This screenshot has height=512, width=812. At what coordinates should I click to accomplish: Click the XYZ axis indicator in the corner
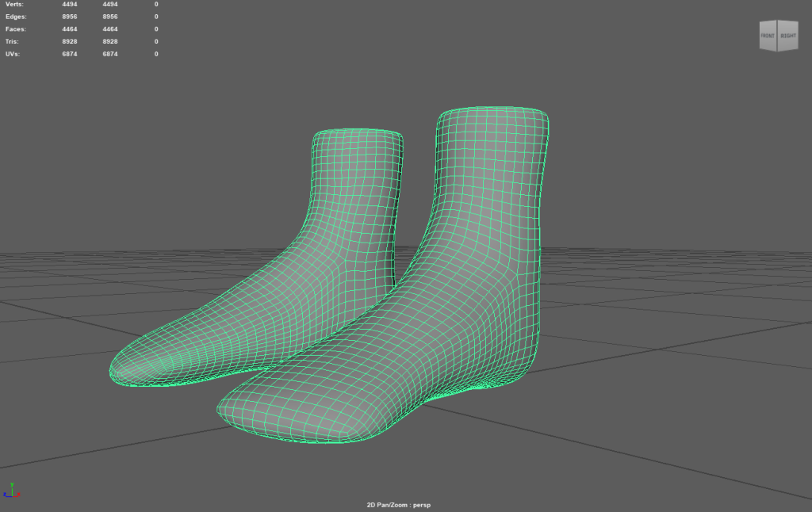12,491
